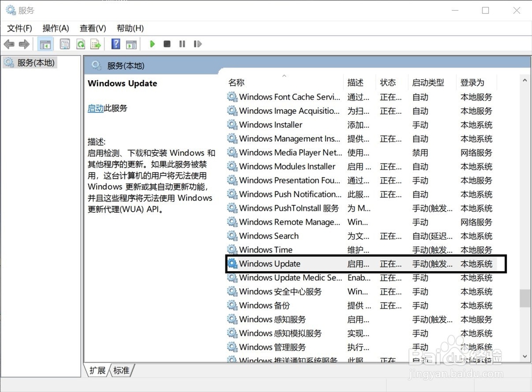Viewport: 532px width, 392px height.
Task: Click the gear icon of Windows Update row
Action: (232, 263)
